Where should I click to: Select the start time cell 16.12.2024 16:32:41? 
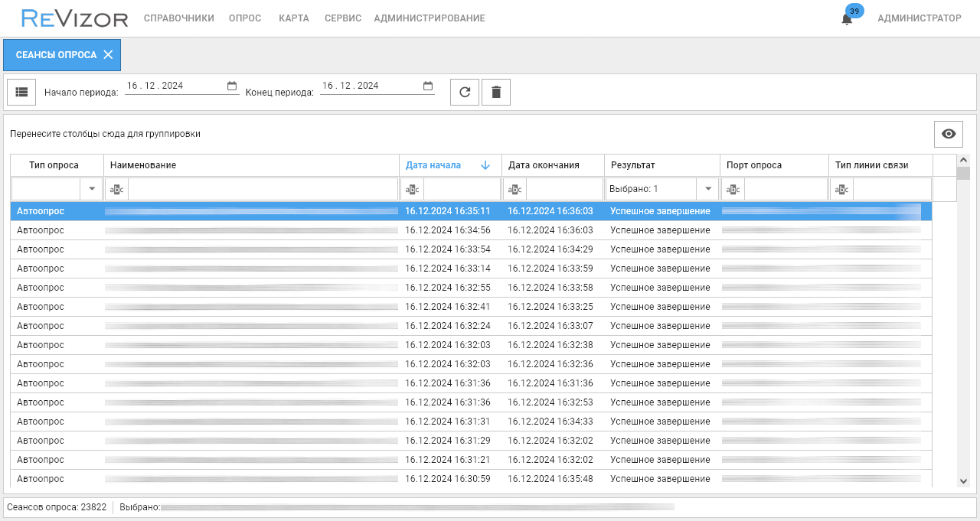click(x=448, y=307)
